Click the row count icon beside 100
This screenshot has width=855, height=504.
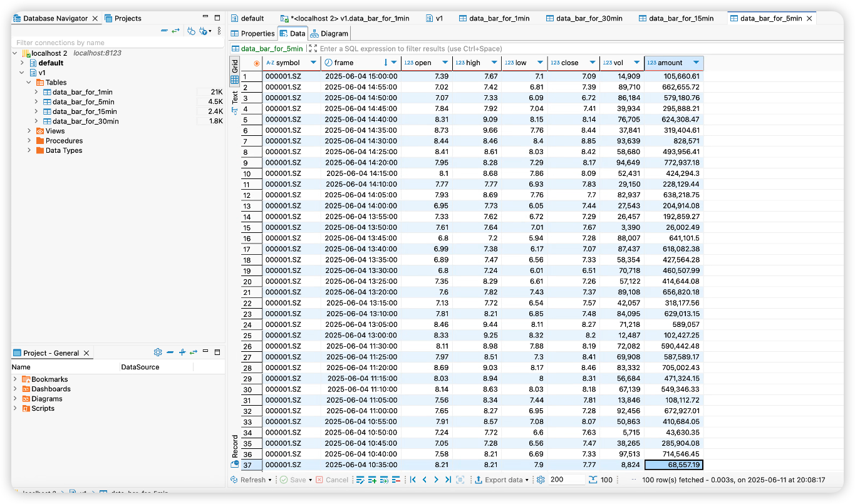point(594,480)
